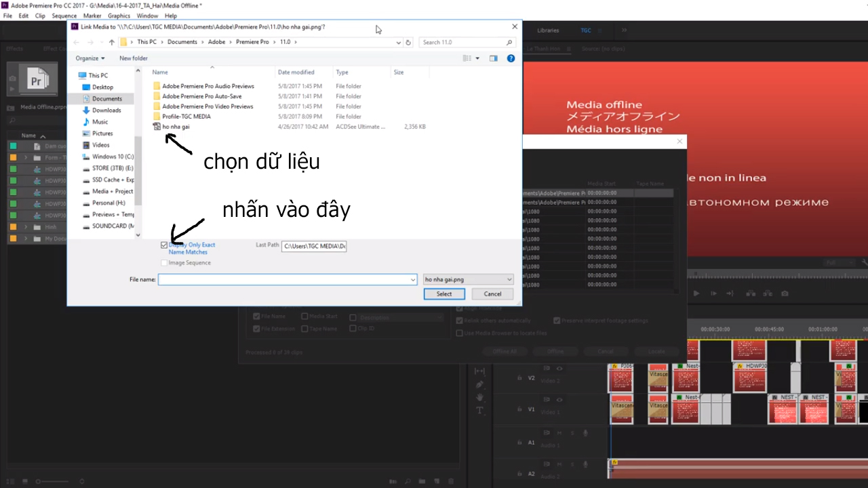Click the wrench settings icon in Program monitor
This screenshot has width=868, height=488.
(x=865, y=262)
